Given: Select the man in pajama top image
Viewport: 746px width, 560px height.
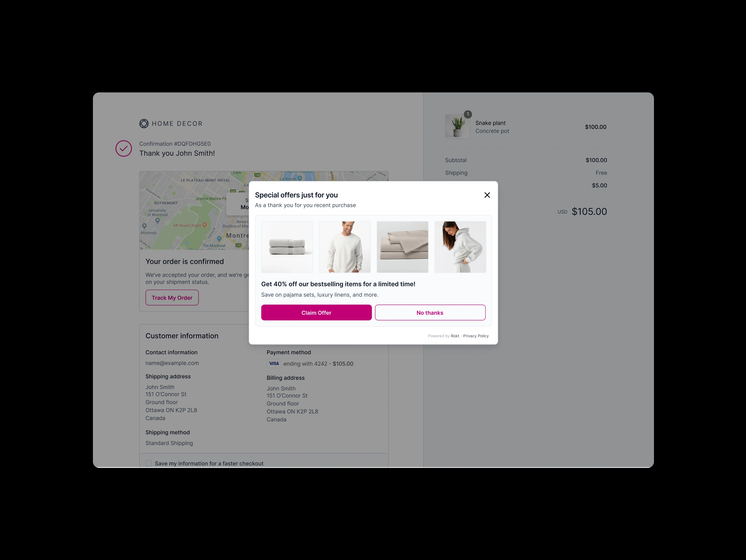Looking at the screenshot, I should (345, 247).
